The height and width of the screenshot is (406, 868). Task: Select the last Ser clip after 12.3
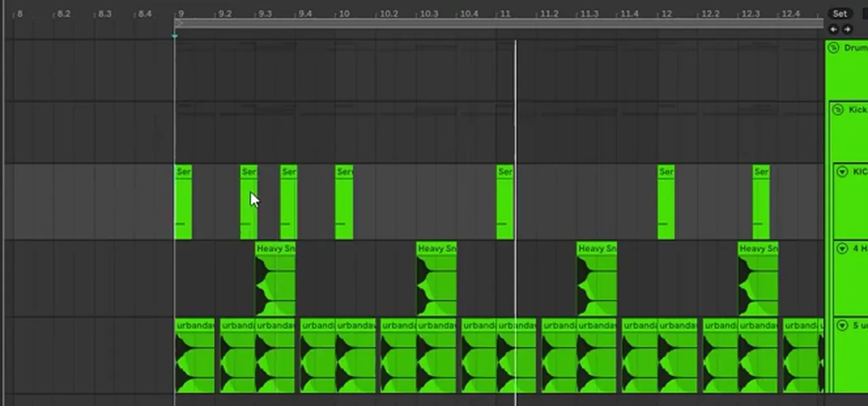point(761,202)
